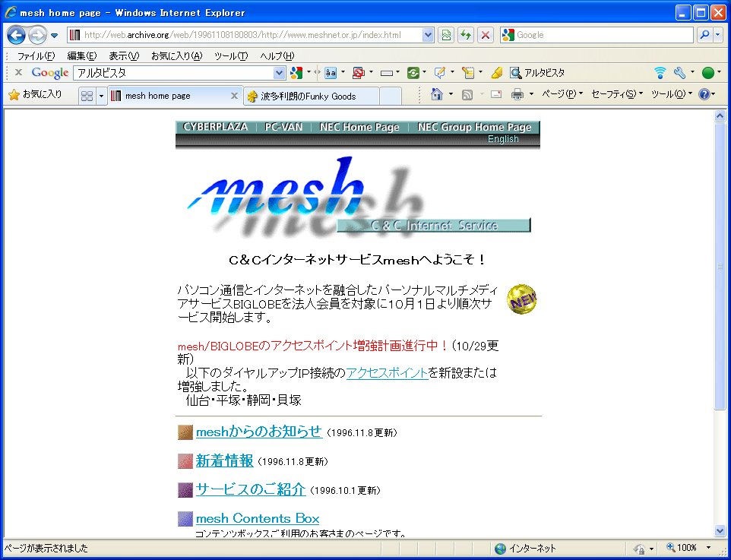This screenshot has width=731, height=560.
Task: Click the blue Wi-Fi signal icon
Action: pos(660,73)
